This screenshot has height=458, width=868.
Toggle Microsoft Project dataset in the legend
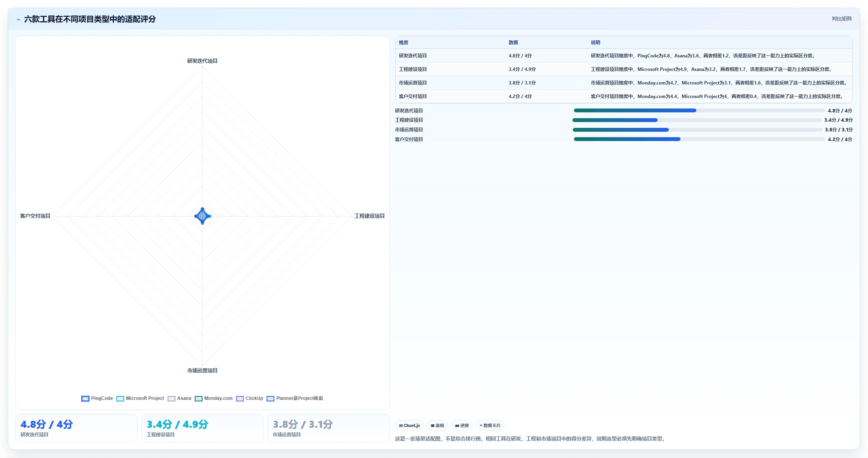(x=140, y=398)
